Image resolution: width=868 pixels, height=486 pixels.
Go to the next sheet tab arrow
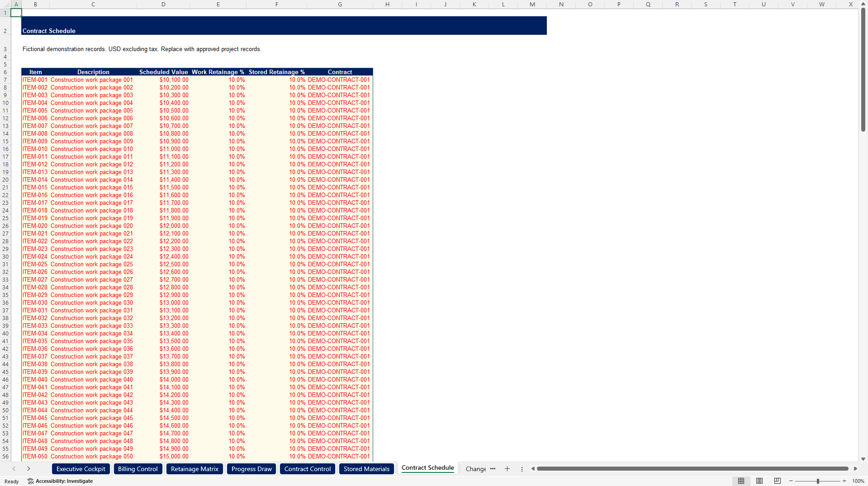coord(28,469)
